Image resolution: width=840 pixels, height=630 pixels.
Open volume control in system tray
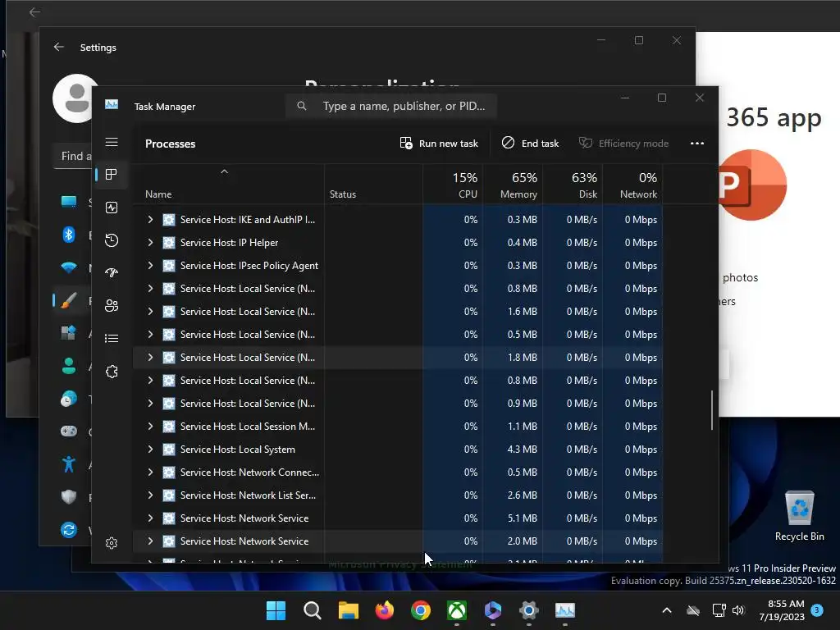[738, 610]
